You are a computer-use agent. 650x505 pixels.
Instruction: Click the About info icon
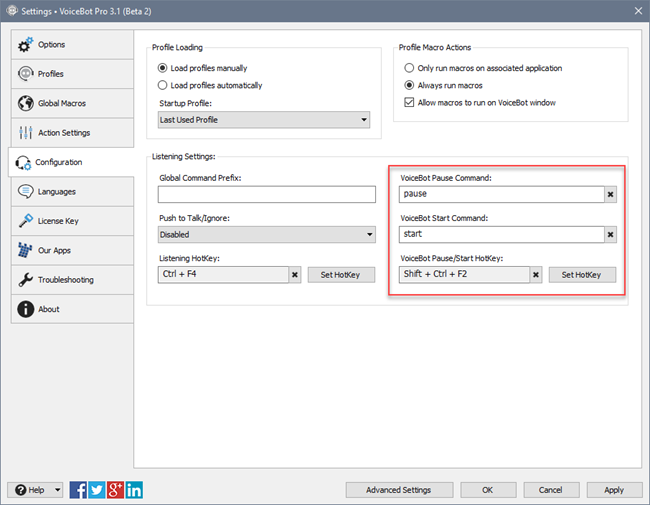[25, 309]
